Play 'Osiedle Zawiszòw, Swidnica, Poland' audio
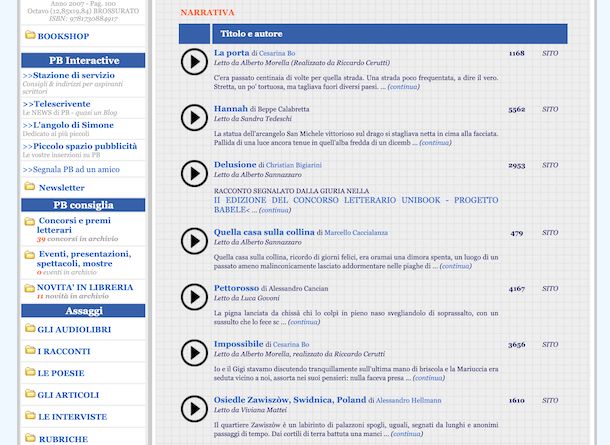This screenshot has height=445, width=610. click(x=194, y=409)
